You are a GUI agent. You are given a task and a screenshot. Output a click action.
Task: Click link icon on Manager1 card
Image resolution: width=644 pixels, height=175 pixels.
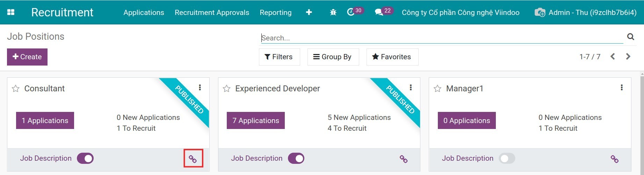tap(614, 159)
